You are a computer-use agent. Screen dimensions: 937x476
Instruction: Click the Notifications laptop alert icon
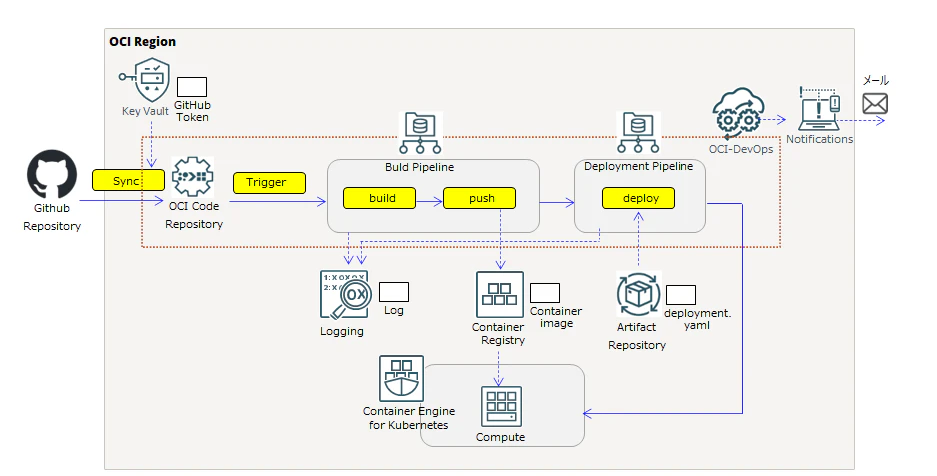coord(819,109)
